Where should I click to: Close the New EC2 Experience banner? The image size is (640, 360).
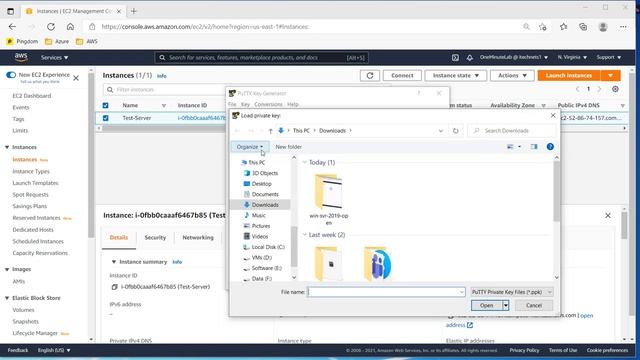(76, 78)
